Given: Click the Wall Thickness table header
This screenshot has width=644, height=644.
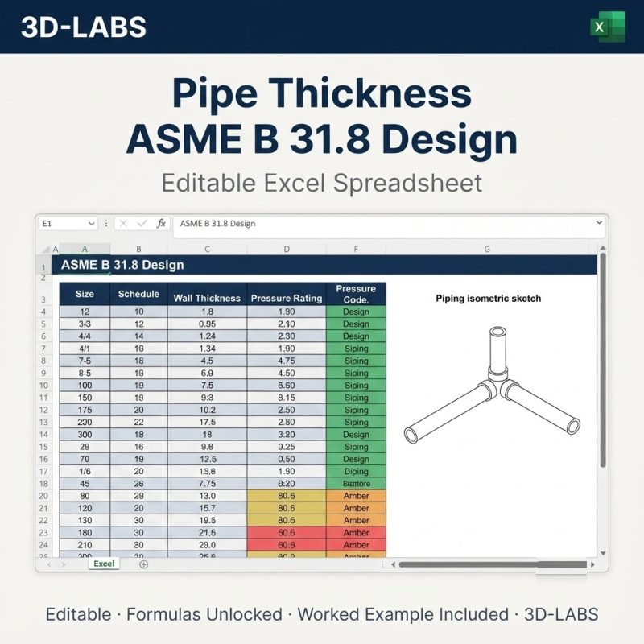Looking at the screenshot, I should [208, 294].
